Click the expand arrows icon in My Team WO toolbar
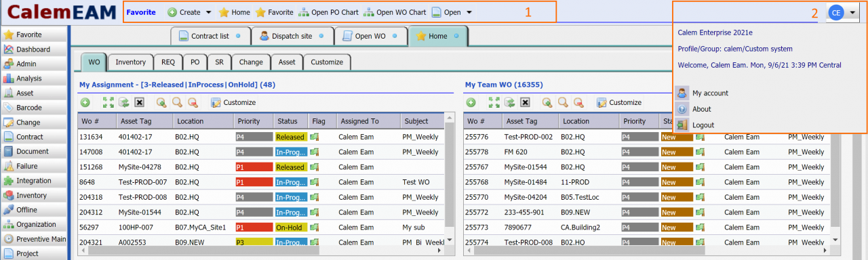 pyautogui.click(x=494, y=102)
